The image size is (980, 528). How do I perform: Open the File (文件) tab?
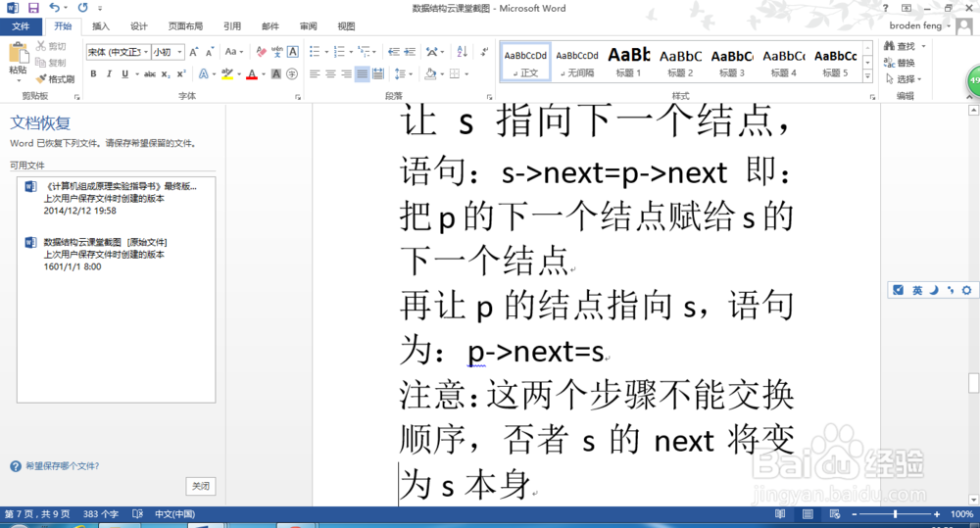coord(21,26)
